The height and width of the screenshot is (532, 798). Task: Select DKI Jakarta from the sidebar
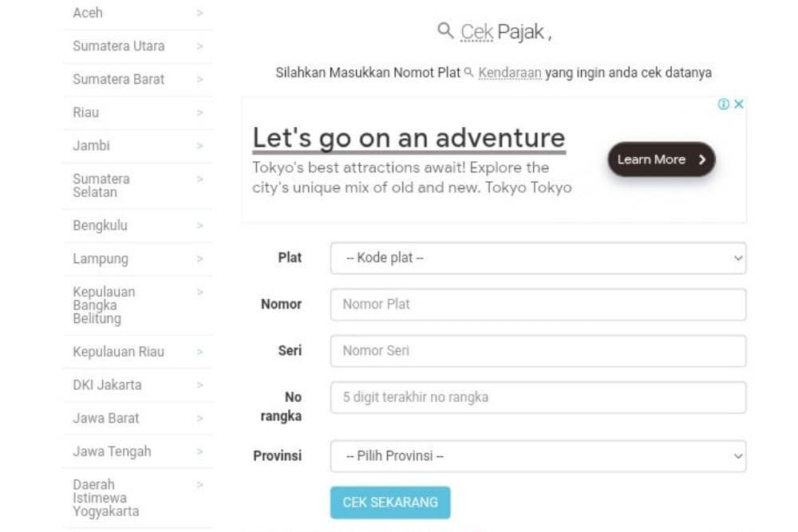pyautogui.click(x=107, y=385)
